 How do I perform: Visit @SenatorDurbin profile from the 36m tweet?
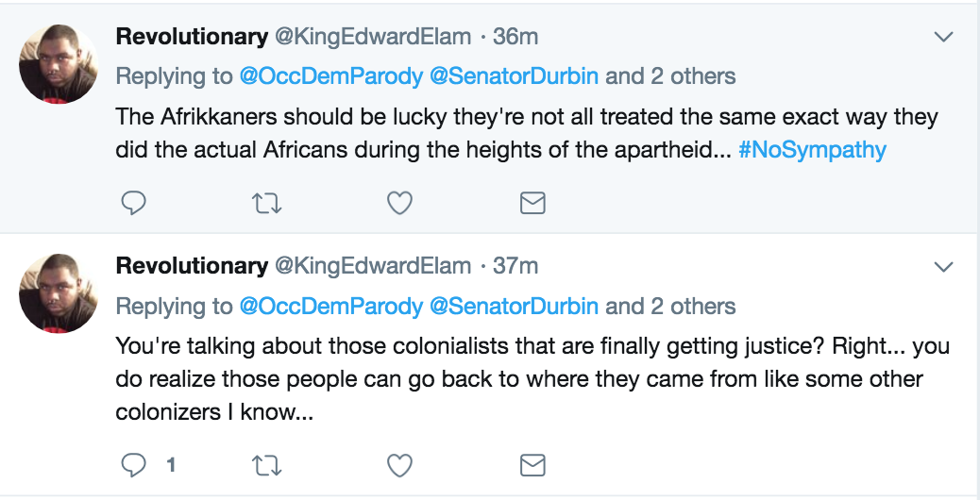click(514, 76)
